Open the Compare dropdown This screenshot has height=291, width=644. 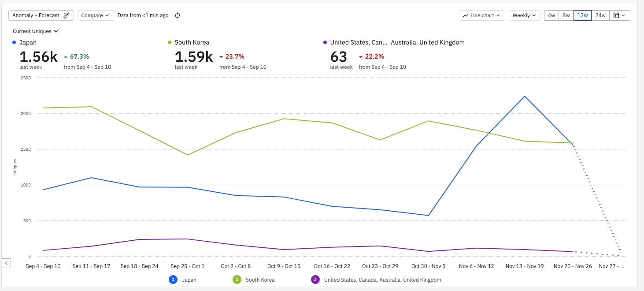pyautogui.click(x=96, y=15)
